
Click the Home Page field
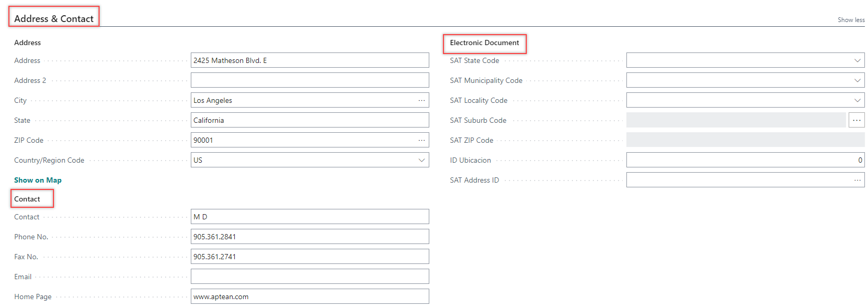tap(309, 297)
